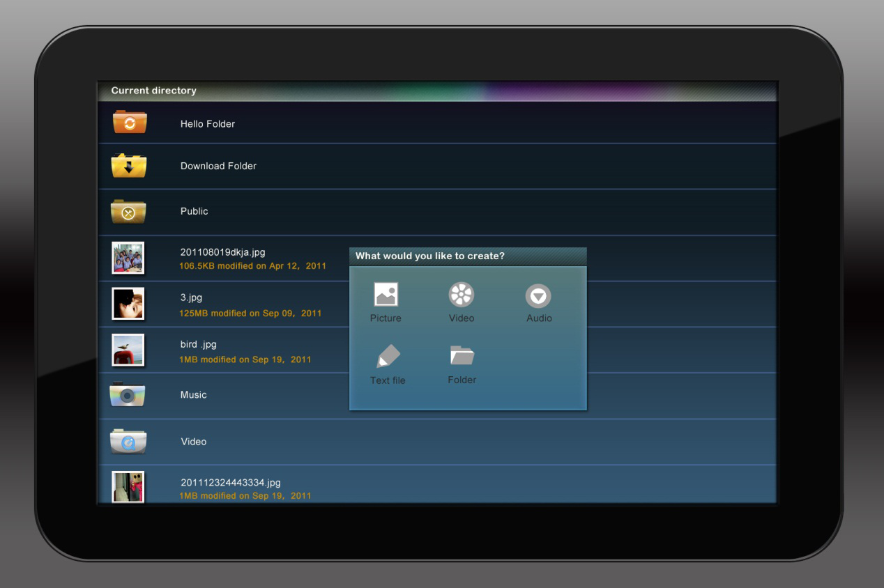Open the orange Hello Folder icon
The image size is (884, 588).
coord(130,123)
